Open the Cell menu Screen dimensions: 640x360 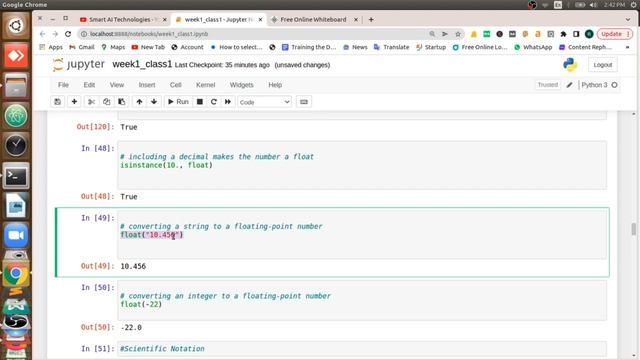(x=176, y=85)
